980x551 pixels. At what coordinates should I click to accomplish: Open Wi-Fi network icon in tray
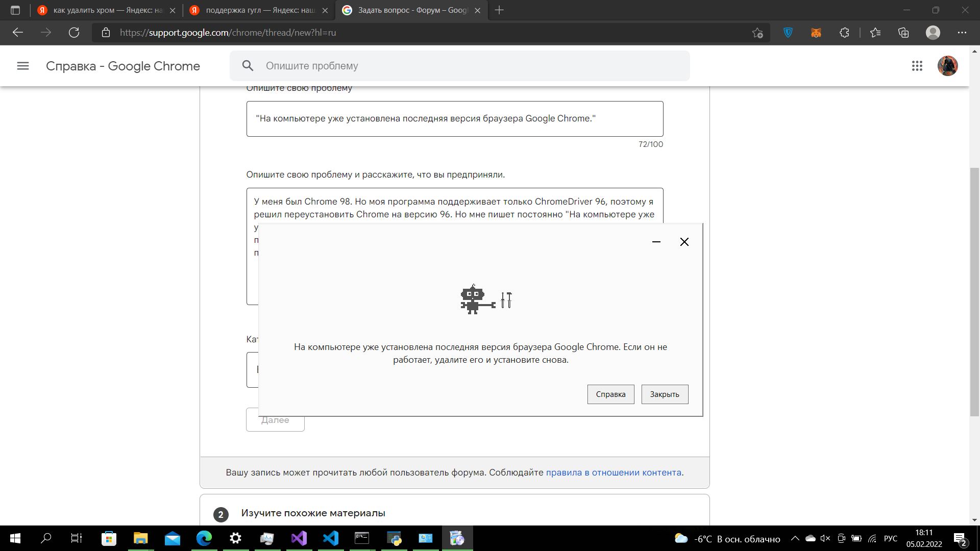pos(872,538)
